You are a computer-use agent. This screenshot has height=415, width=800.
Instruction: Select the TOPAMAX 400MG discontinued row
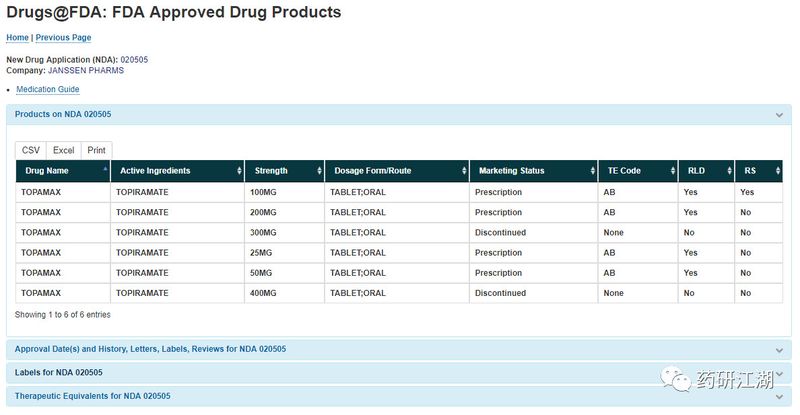point(398,293)
